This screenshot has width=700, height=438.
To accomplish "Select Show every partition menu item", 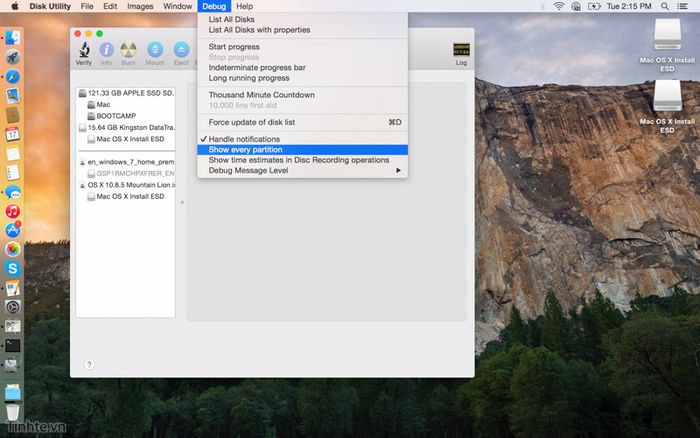I will click(x=302, y=150).
